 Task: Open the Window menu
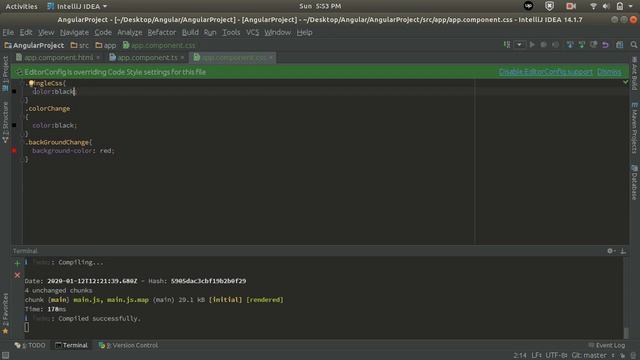click(x=278, y=32)
